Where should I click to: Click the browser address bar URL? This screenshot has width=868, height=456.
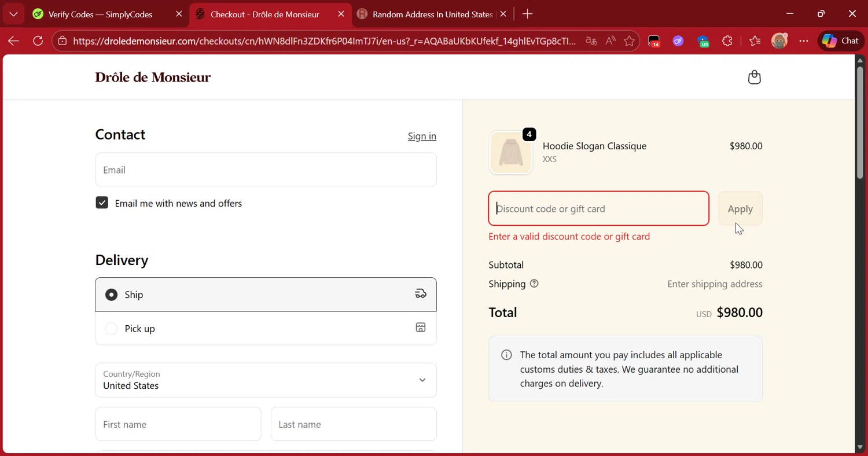pyautogui.click(x=325, y=41)
